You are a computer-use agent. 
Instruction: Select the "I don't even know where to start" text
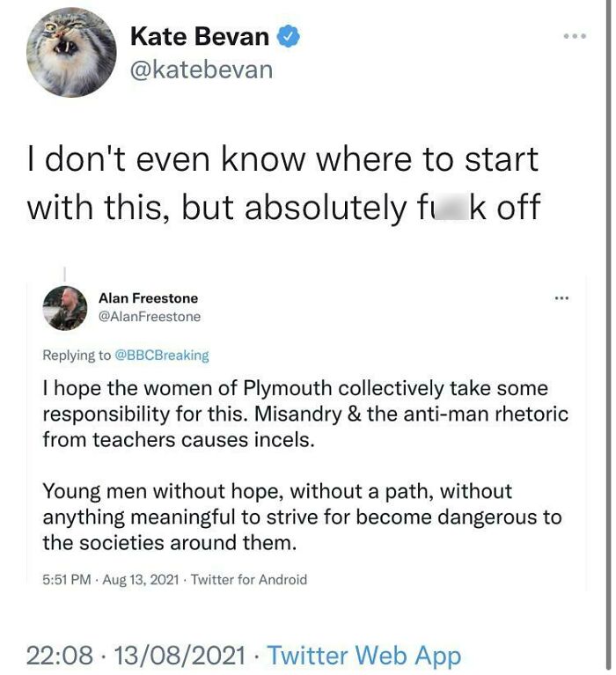tap(282, 160)
